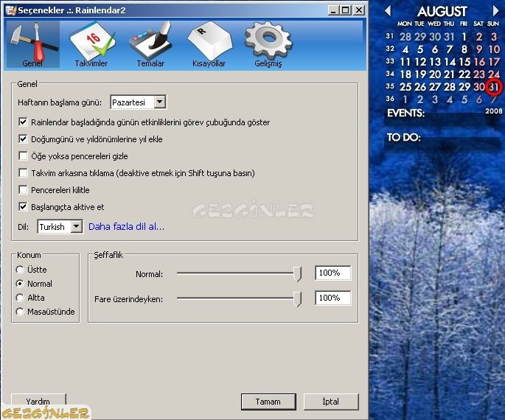
Task: Open the Genel hammer-and-screwdriver settings icon
Action: point(32,44)
